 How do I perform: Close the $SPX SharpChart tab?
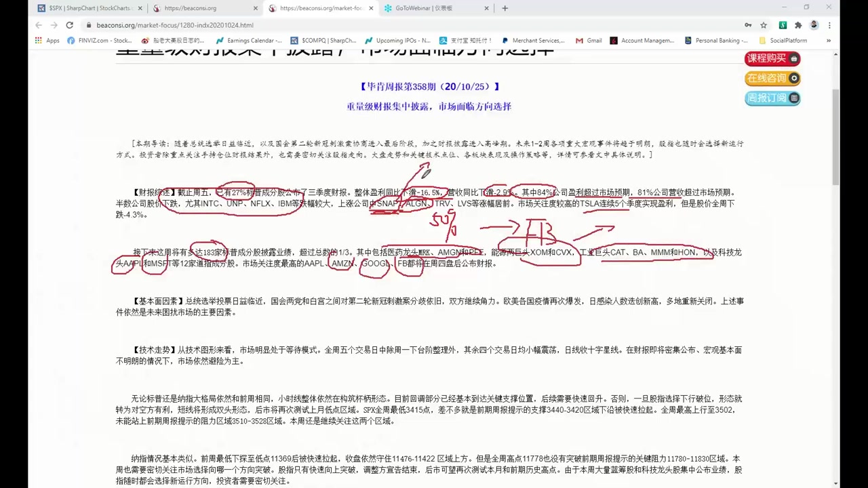[x=140, y=8]
